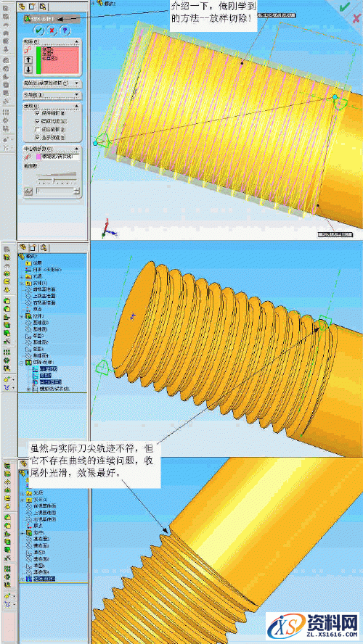This screenshot has height=644, width=363.
Task: Click first feature toolbar icon in the middle panel
Action: click(7, 249)
